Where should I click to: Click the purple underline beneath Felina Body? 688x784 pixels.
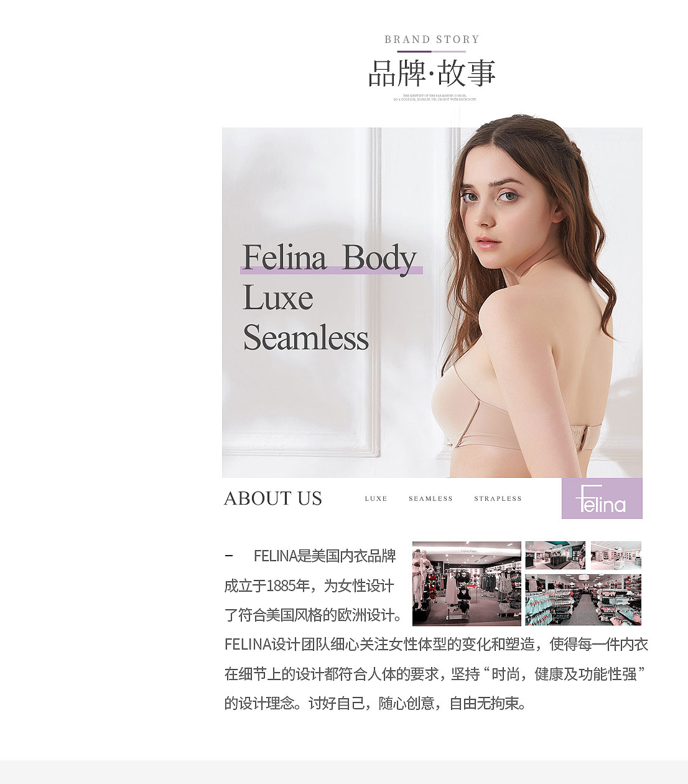click(332, 270)
